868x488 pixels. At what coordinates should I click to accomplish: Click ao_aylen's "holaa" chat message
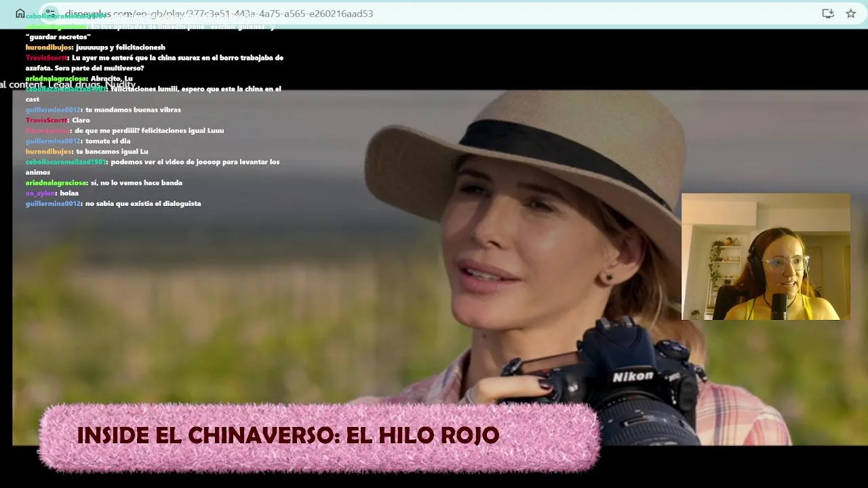point(69,193)
